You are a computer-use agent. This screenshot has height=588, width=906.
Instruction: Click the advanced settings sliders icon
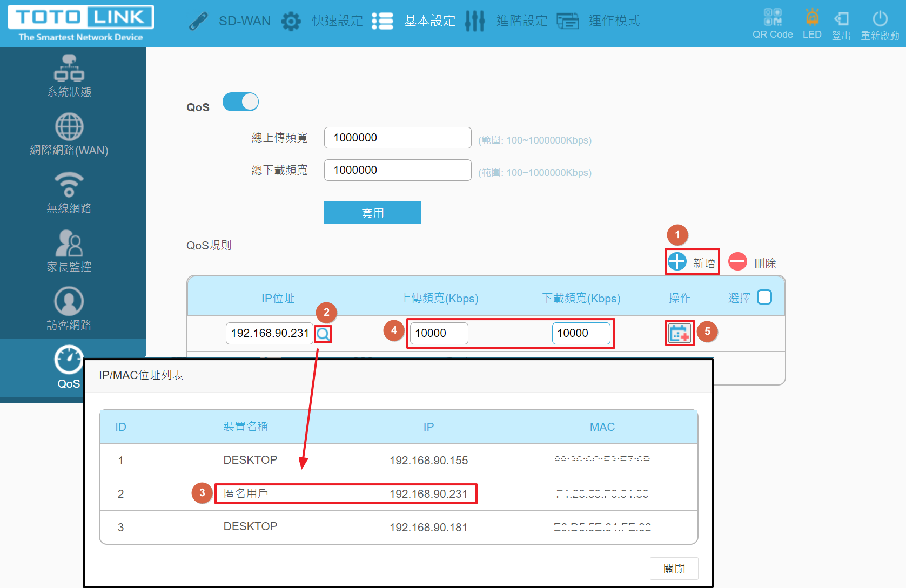475,21
